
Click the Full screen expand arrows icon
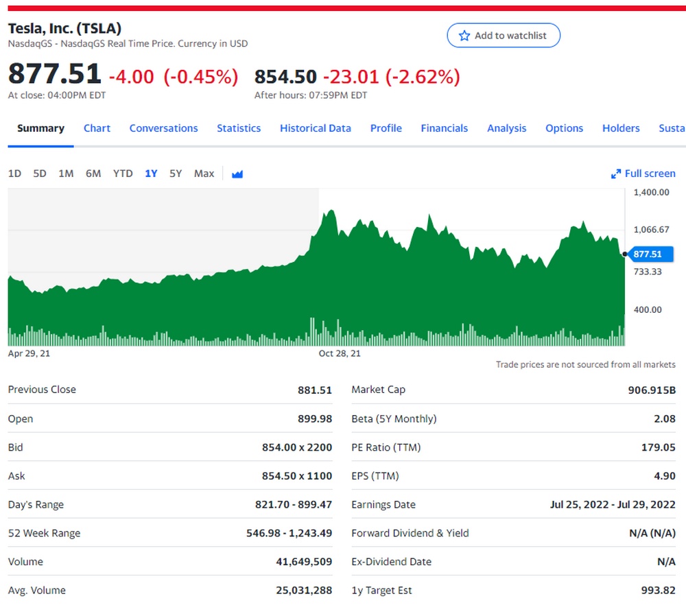click(615, 174)
